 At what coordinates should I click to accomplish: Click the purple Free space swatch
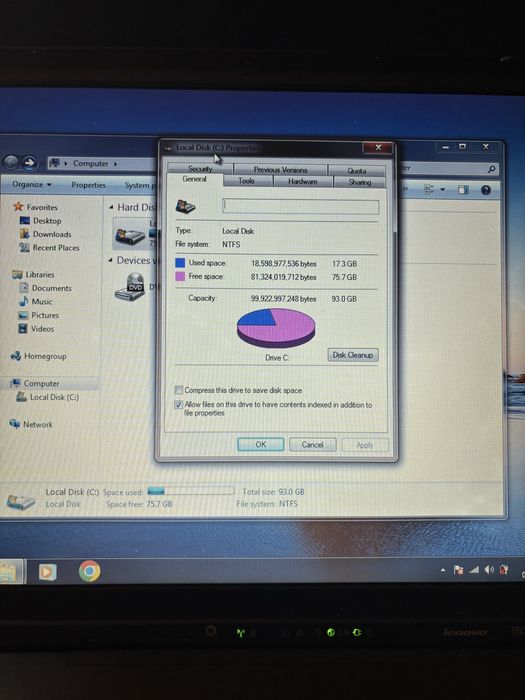(180, 276)
